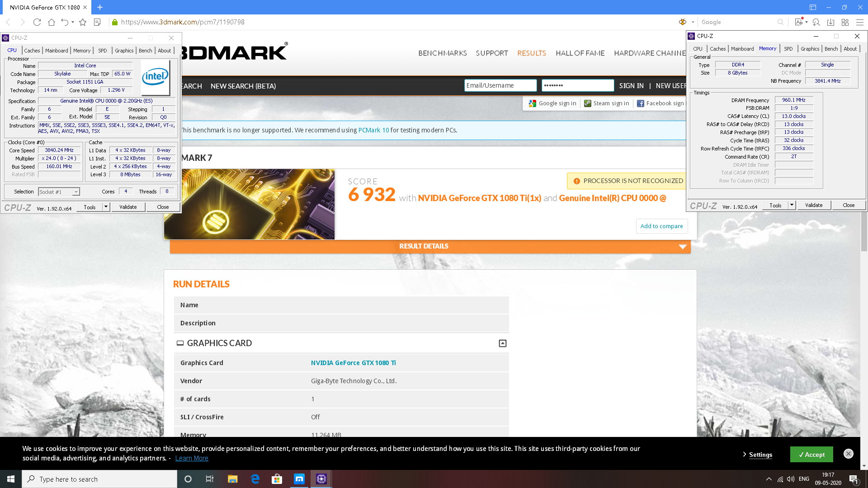Expand the Result Details arrow

pyautogui.click(x=683, y=247)
